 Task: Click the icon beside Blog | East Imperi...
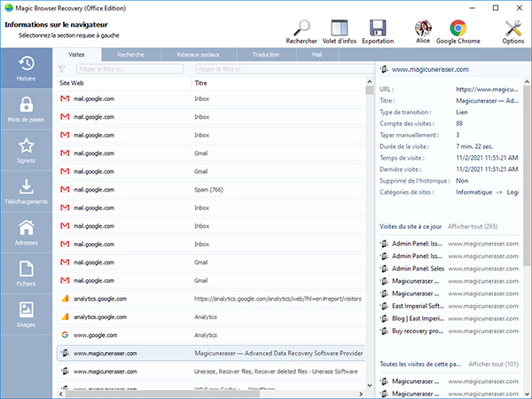(x=384, y=318)
